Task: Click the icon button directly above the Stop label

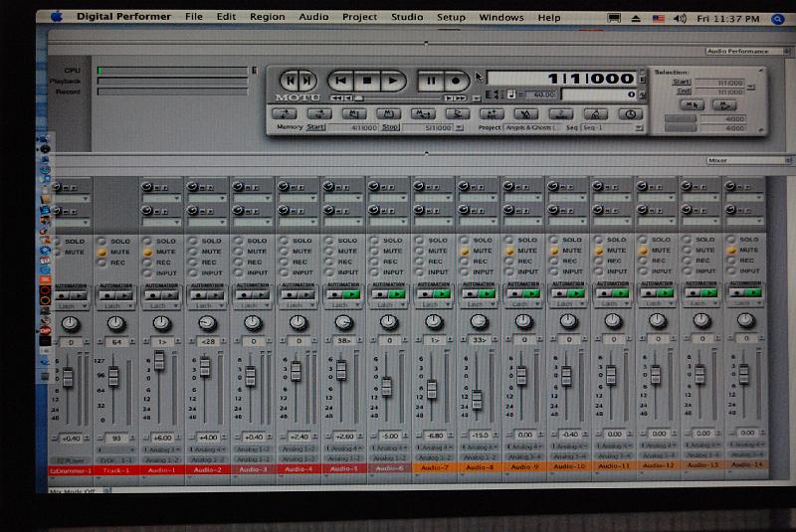Action: 388,114
